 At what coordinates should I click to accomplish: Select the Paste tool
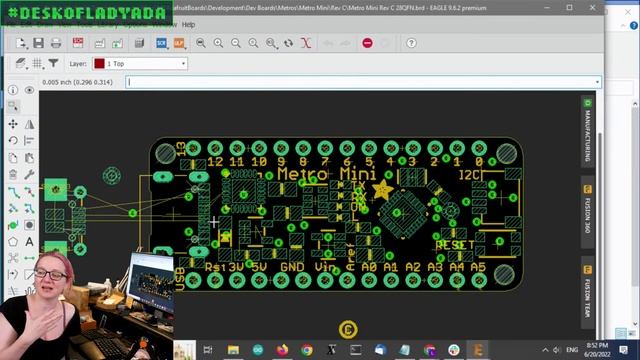29,158
